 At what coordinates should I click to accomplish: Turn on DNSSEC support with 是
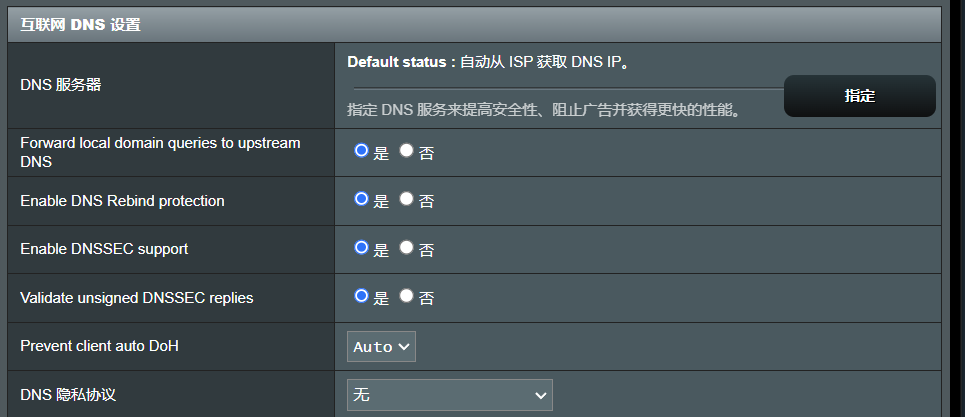362,247
